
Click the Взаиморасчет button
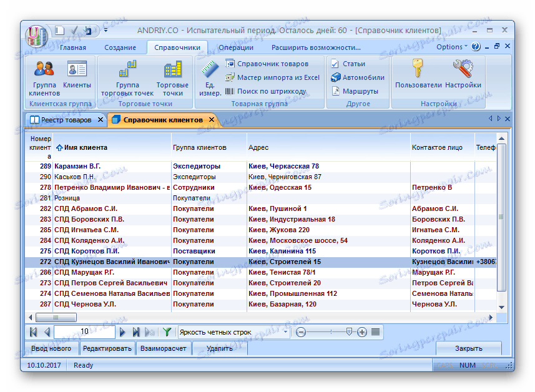pyautogui.click(x=164, y=348)
